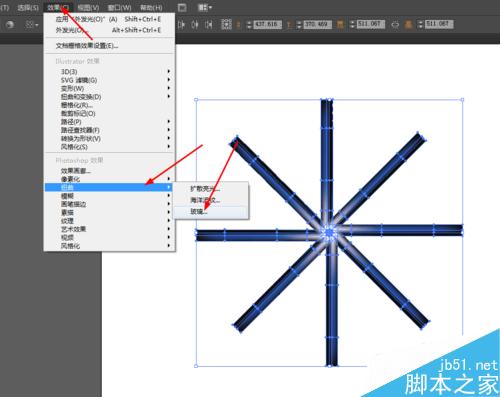Expand the 扭曲和变换(D) submenu

click(109, 97)
